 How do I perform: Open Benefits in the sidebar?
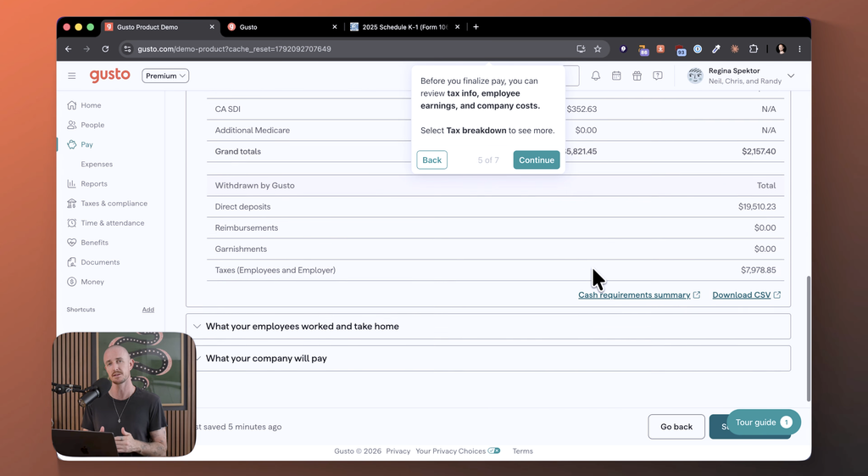click(95, 243)
